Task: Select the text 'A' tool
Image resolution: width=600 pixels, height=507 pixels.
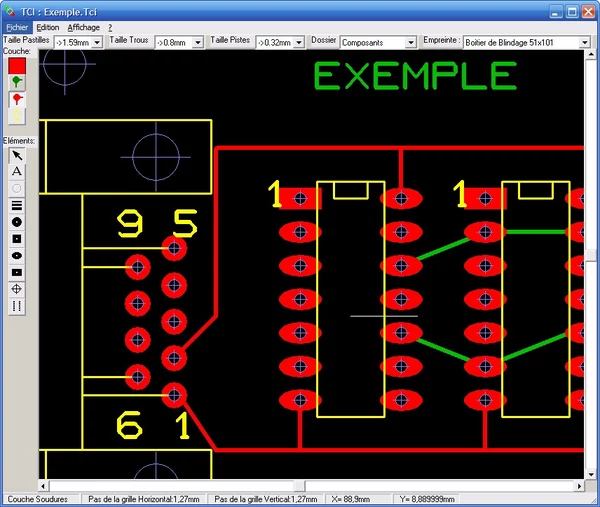Action: click(x=17, y=171)
